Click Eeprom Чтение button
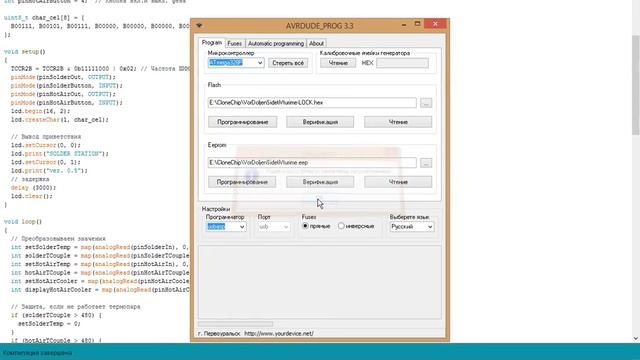The height and width of the screenshot is (360, 640). pos(398,182)
